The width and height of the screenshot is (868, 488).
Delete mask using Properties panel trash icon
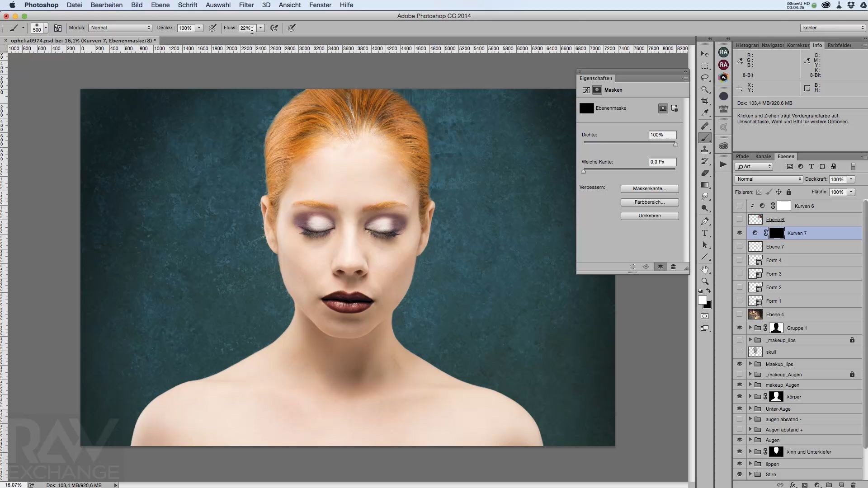coord(673,267)
